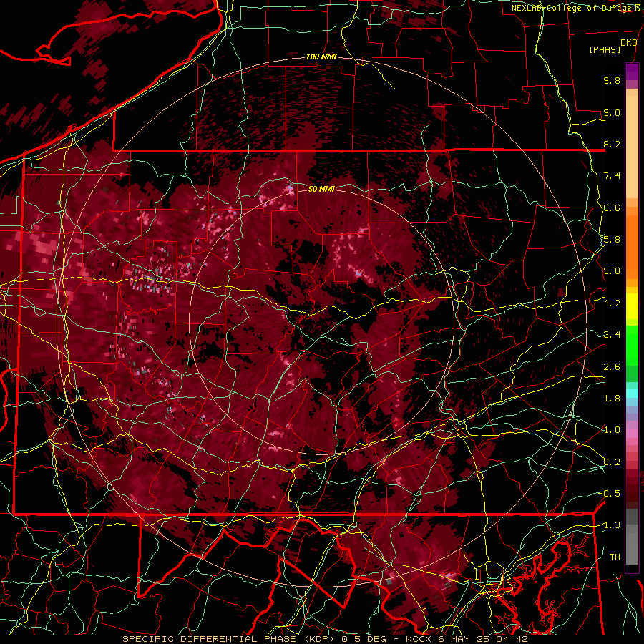Click the 1.0 scale value

click(x=612, y=430)
